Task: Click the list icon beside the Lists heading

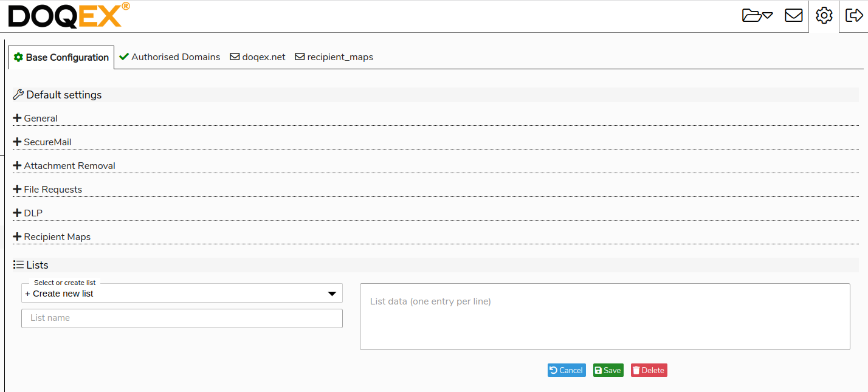Action: click(x=18, y=264)
